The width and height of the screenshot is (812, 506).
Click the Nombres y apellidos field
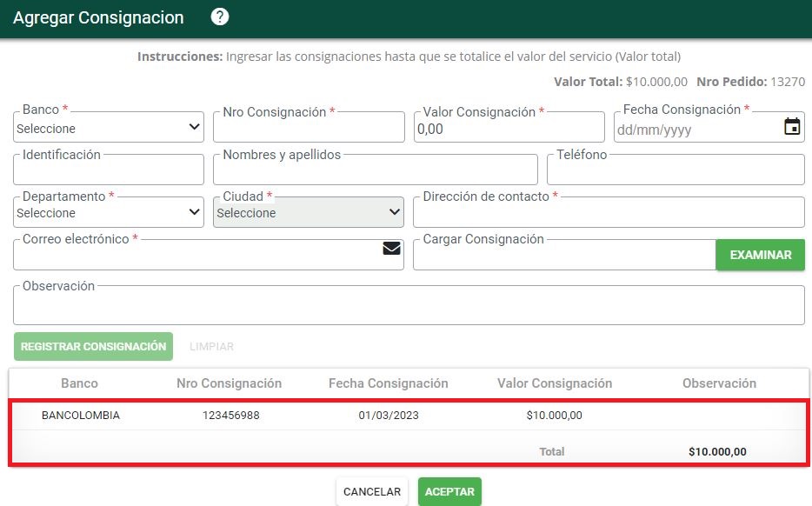(x=376, y=170)
